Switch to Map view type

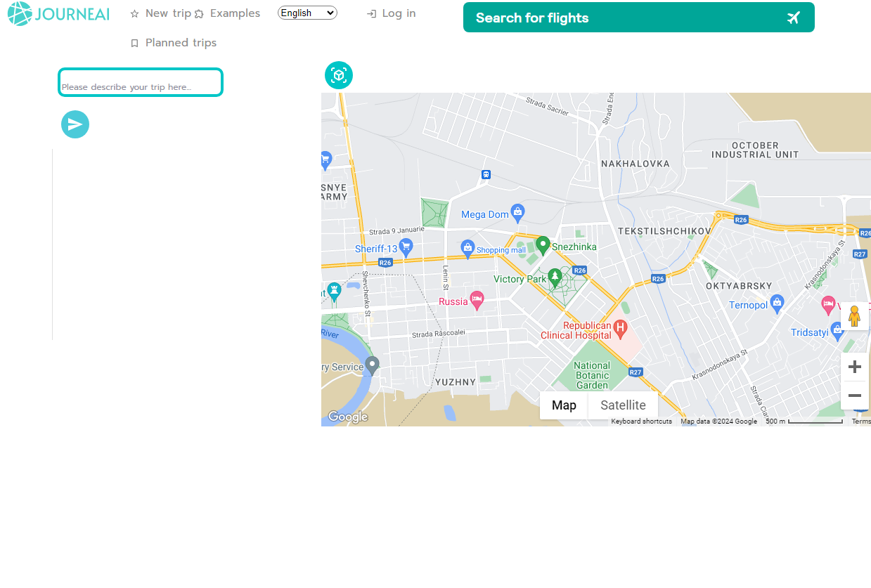click(x=564, y=405)
